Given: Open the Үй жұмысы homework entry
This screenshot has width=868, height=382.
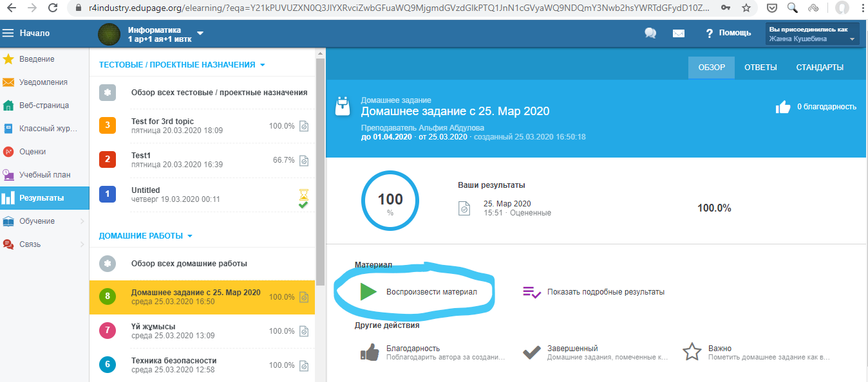Looking at the screenshot, I should pyautogui.click(x=202, y=331).
